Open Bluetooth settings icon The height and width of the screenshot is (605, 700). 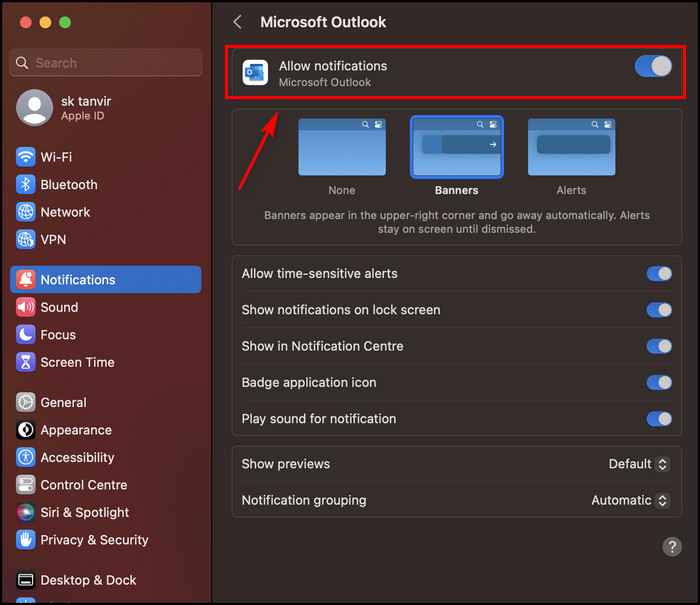click(x=25, y=185)
